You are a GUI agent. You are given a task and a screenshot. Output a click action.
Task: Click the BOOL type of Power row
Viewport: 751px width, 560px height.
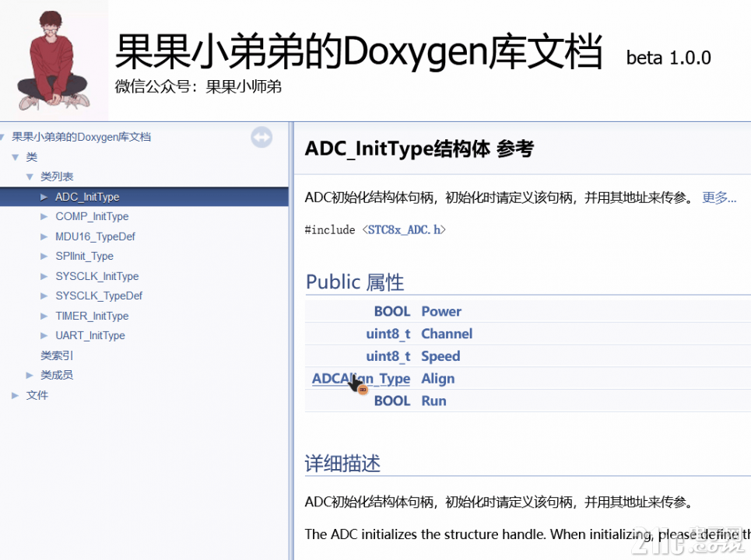[x=392, y=312]
